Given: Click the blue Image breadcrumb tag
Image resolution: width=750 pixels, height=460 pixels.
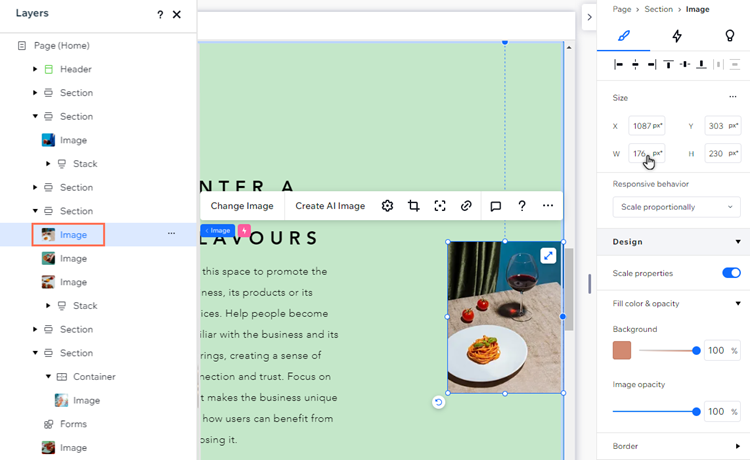Looking at the screenshot, I should click(218, 230).
